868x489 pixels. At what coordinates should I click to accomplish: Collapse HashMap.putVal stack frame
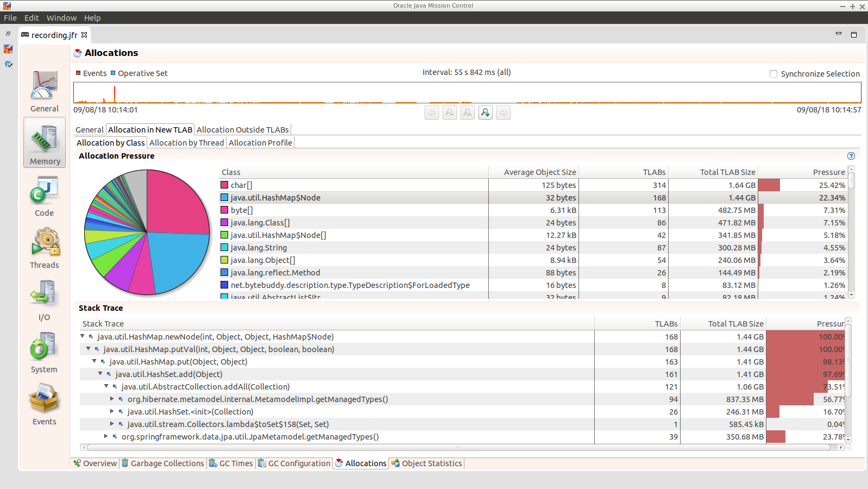click(89, 349)
